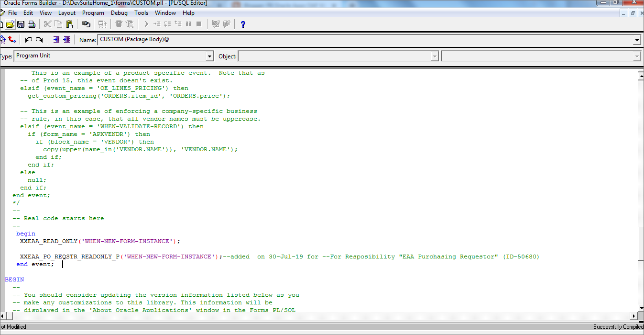This screenshot has height=335, width=644.
Task: Open the Name dropdown for program units
Action: click(638, 40)
